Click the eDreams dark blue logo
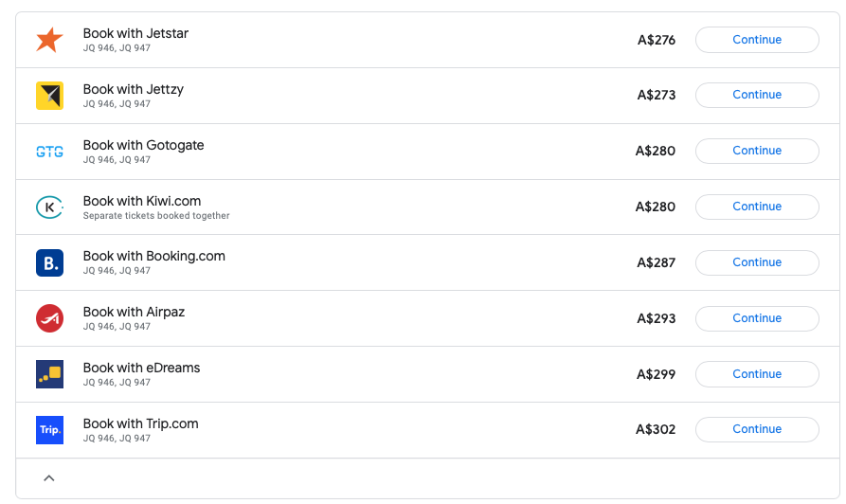This screenshot has width=846, height=504. (x=49, y=374)
